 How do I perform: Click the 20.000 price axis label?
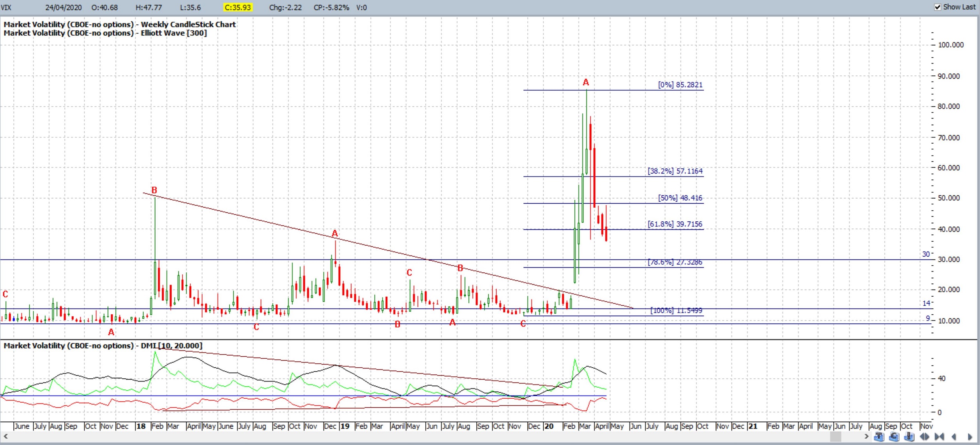949,290
